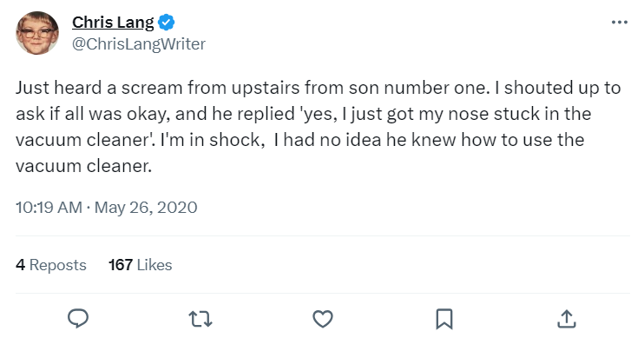Click the 10:19 AM timestamp
The image size is (644, 338).
[49, 208]
